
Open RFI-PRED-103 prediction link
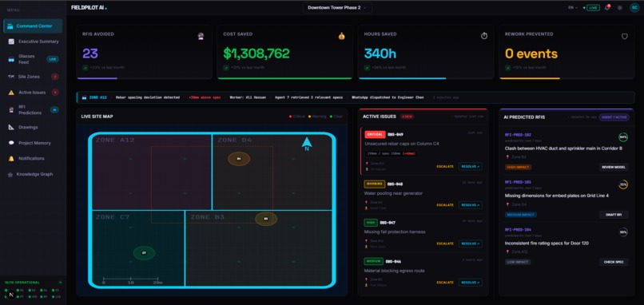click(x=518, y=182)
